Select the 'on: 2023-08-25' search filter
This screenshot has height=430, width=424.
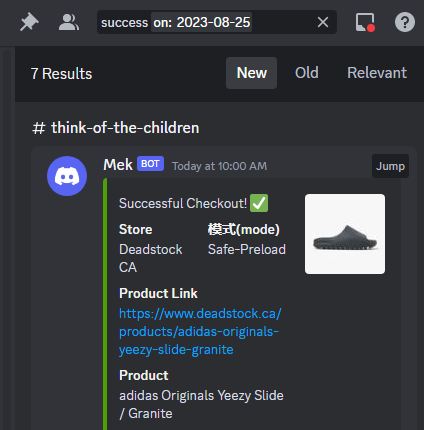[202, 22]
